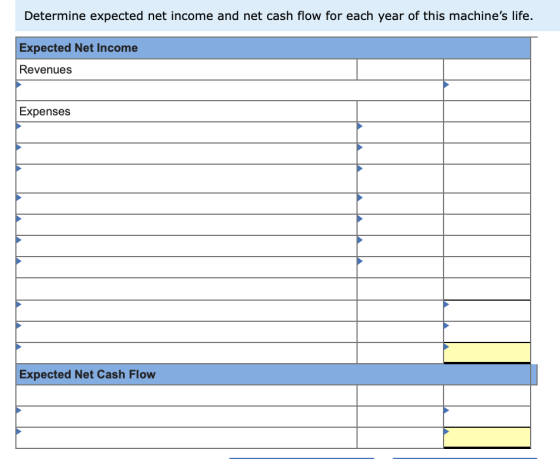Click the yellow net income result cell
Viewport: 560px width, 459px height.
click(x=487, y=353)
